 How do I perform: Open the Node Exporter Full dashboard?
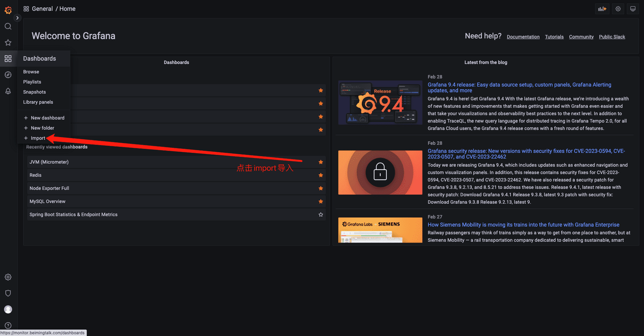pyautogui.click(x=49, y=188)
